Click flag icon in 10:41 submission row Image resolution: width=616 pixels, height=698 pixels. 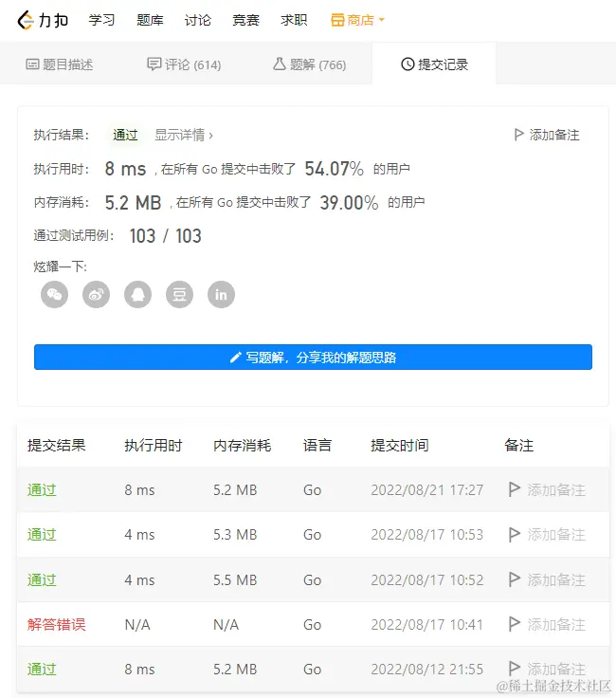coord(515,624)
